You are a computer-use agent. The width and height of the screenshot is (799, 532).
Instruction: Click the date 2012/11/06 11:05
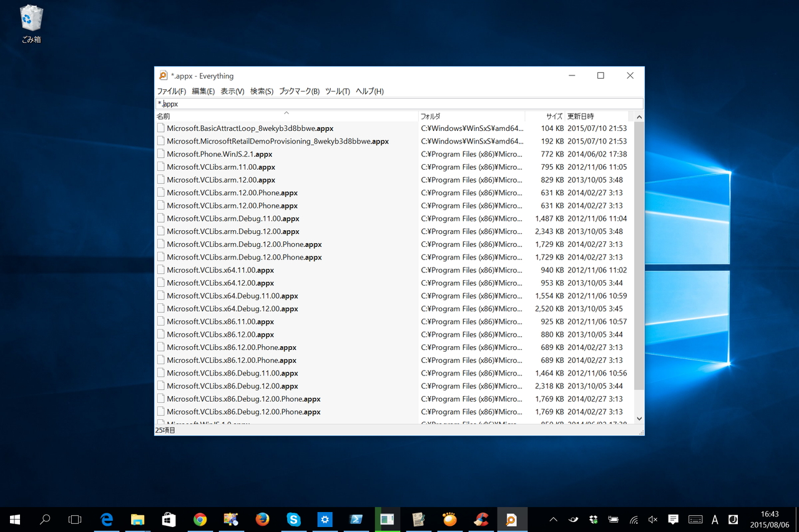click(x=597, y=167)
